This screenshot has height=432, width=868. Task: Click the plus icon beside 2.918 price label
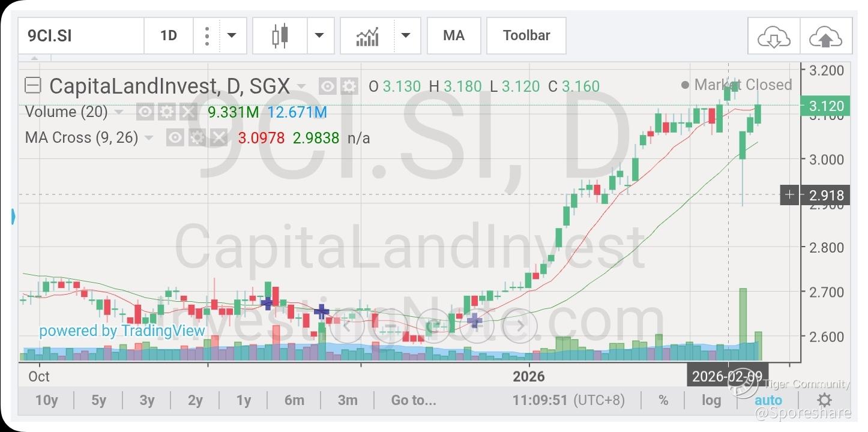[x=789, y=195]
